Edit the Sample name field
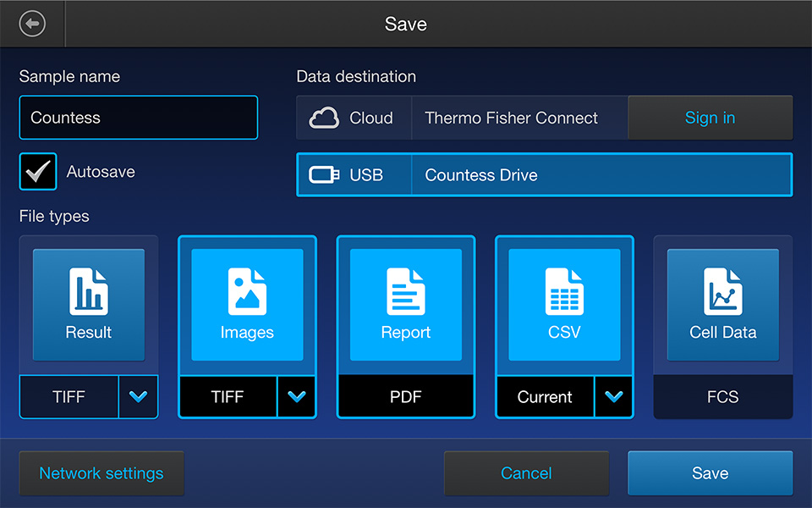The height and width of the screenshot is (508, 812). tap(138, 118)
